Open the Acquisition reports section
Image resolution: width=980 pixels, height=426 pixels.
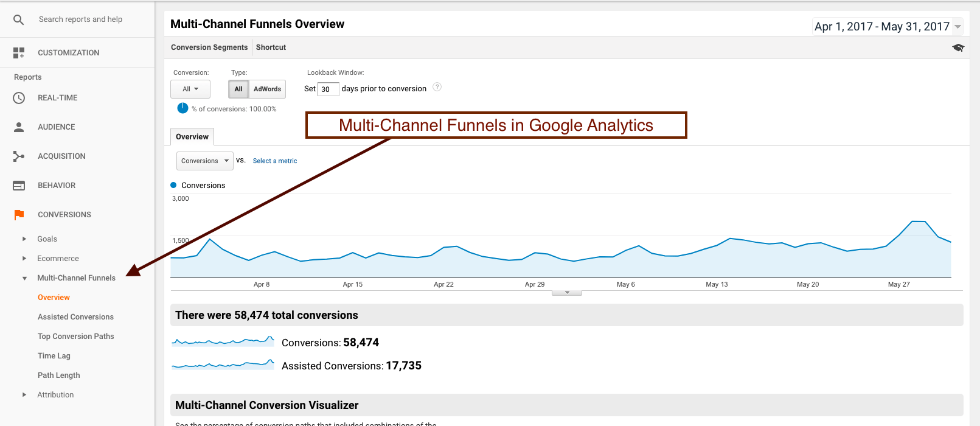[61, 156]
